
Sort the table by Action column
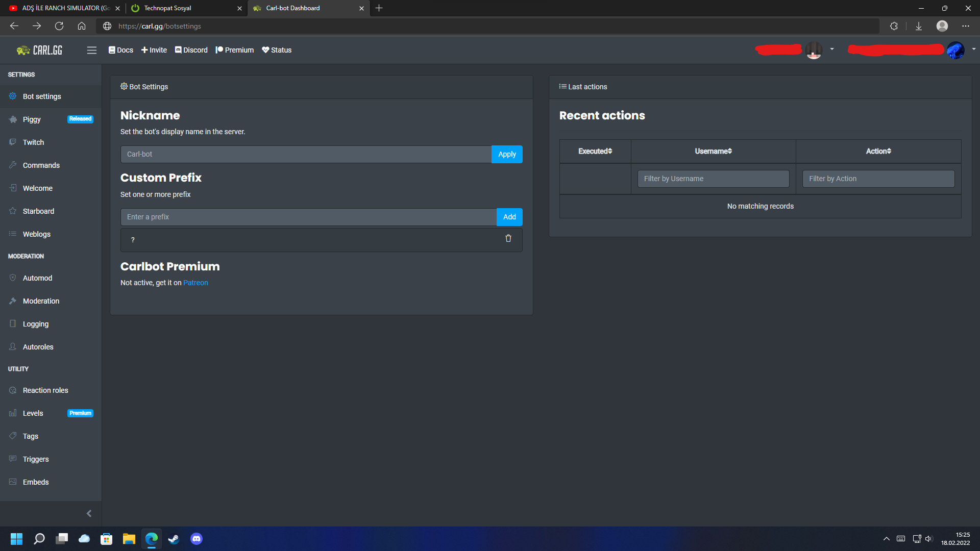coord(878,151)
